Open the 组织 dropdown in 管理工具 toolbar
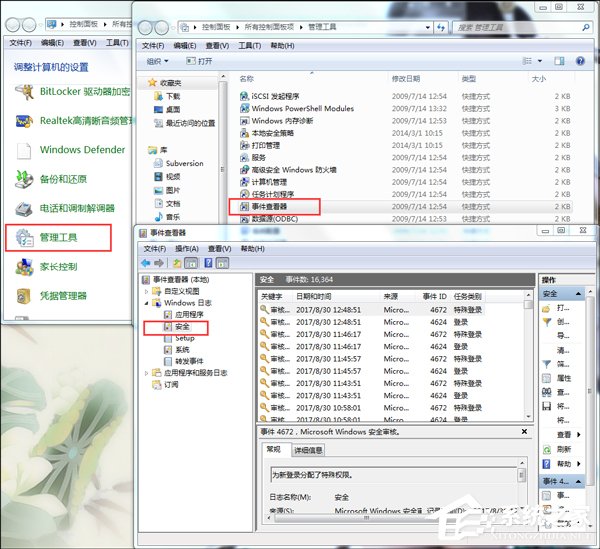The image size is (600, 549). tap(157, 61)
